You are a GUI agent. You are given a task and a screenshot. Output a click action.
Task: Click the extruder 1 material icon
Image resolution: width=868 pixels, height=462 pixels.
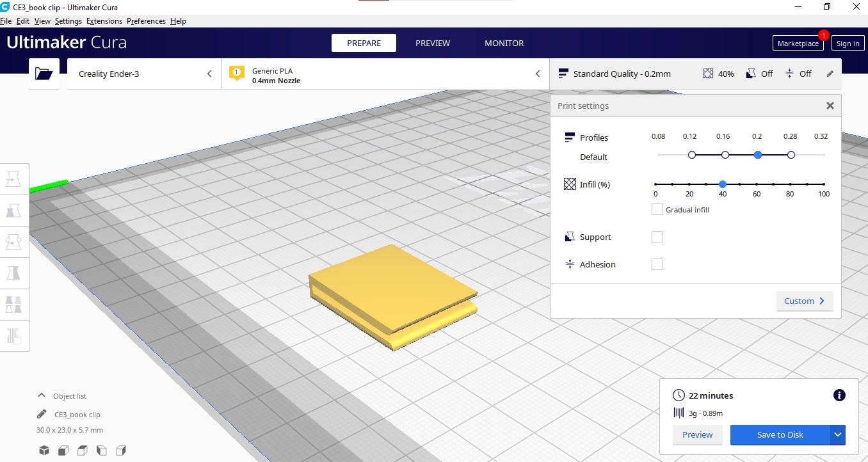click(237, 74)
